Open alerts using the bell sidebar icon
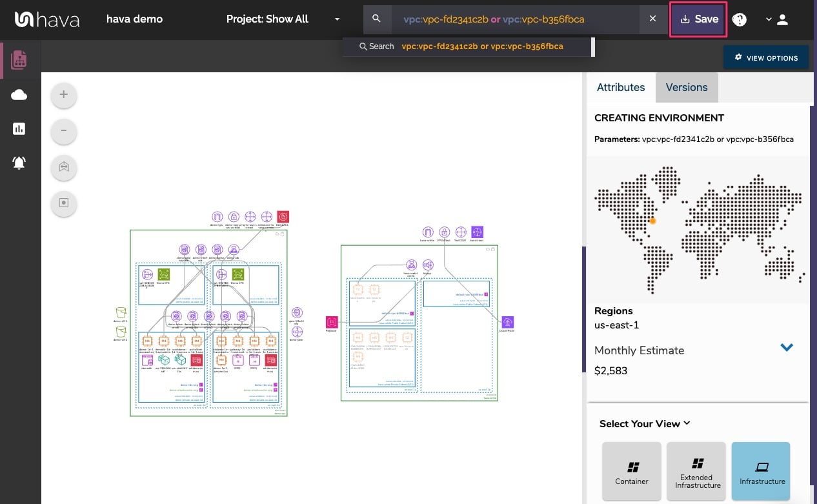The height and width of the screenshot is (504, 817). (x=19, y=163)
